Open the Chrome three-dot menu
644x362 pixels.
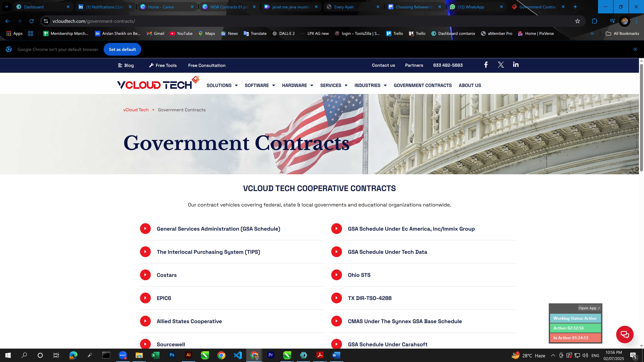636,21
